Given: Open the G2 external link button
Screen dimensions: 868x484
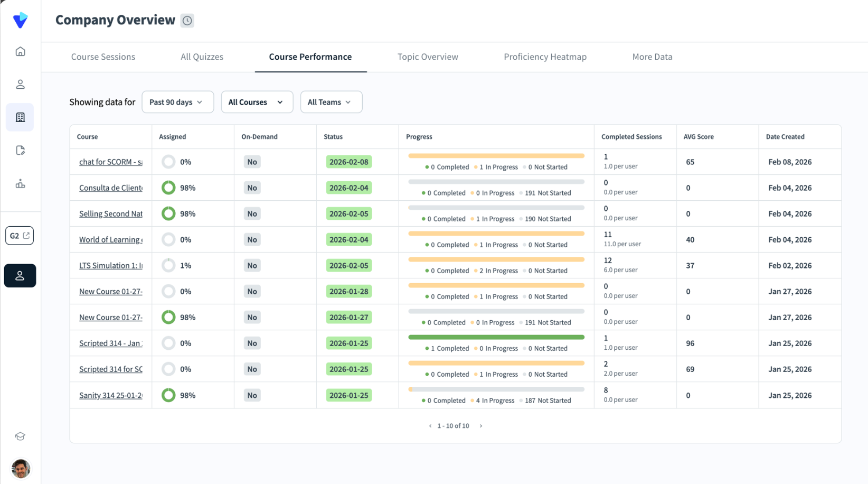Looking at the screenshot, I should tap(20, 236).
